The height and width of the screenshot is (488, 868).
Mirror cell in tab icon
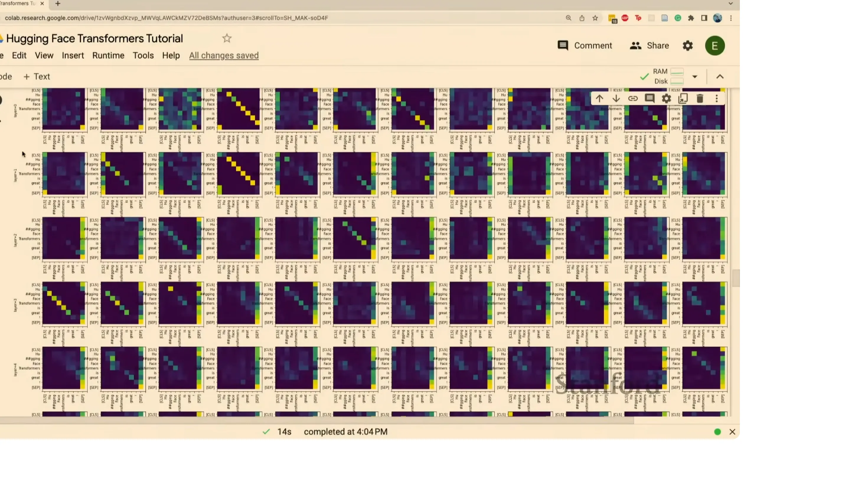(x=683, y=99)
